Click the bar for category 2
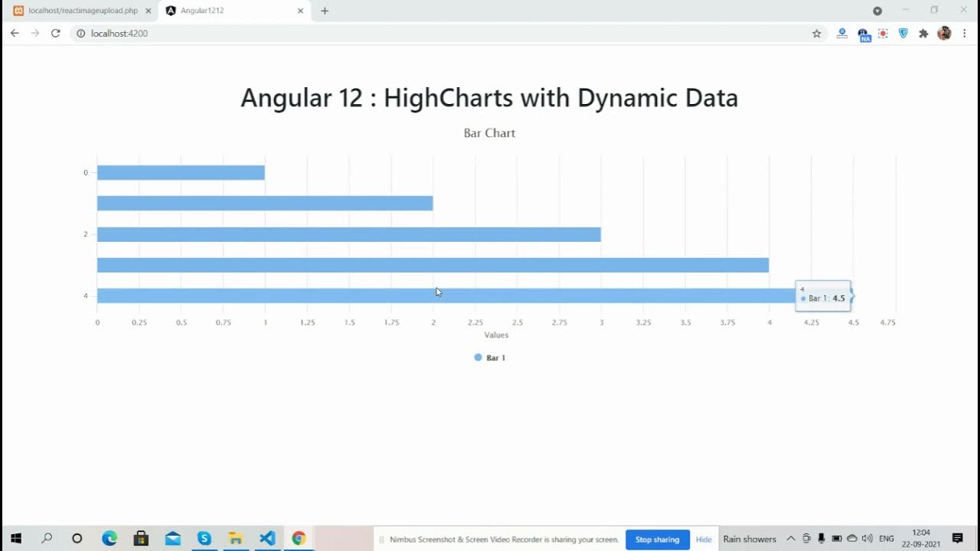980x551 pixels. pyautogui.click(x=349, y=234)
